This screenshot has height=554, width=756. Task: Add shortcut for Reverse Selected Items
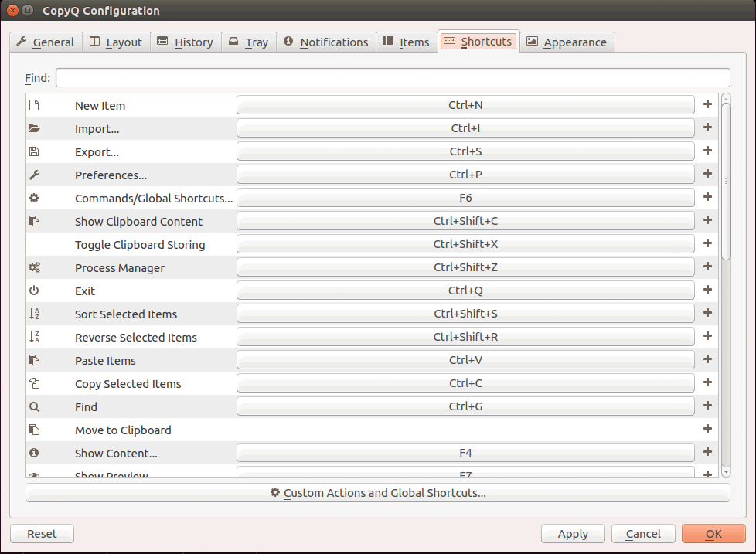[x=707, y=336]
